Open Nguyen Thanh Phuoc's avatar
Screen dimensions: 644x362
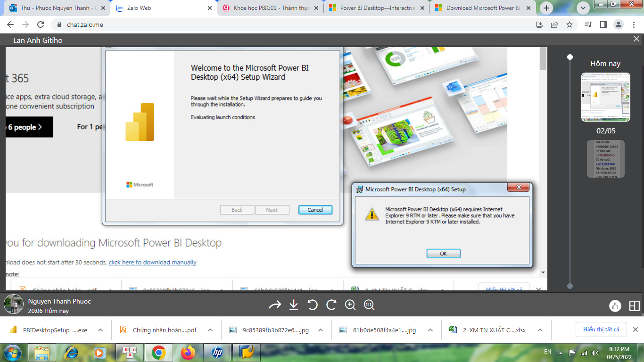14,304
